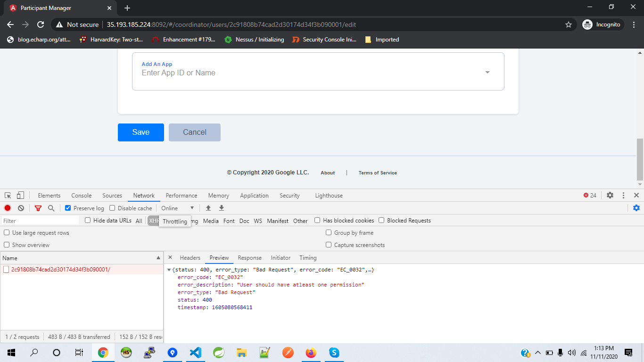Open Chrome's three-dot browser menu
This screenshot has height=362, width=644.
(634, 24)
